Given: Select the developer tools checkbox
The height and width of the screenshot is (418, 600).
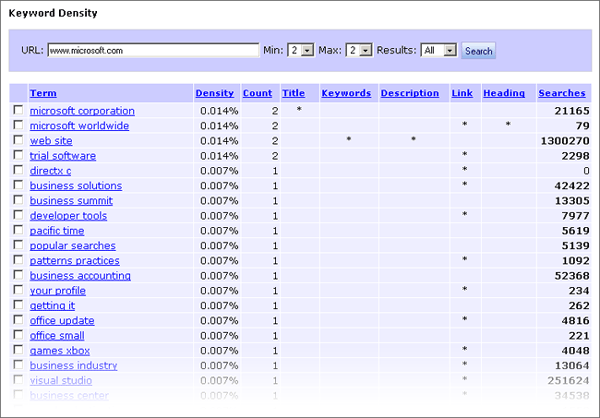Looking at the screenshot, I should point(18,215).
